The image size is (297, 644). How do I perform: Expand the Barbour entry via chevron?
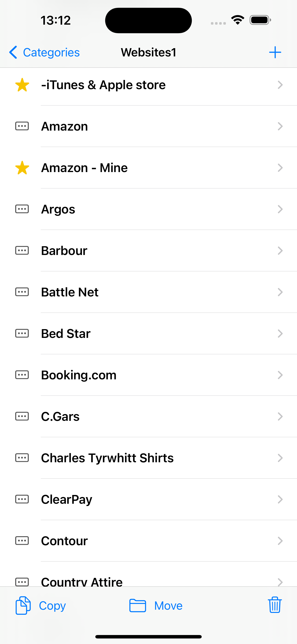pos(280,251)
